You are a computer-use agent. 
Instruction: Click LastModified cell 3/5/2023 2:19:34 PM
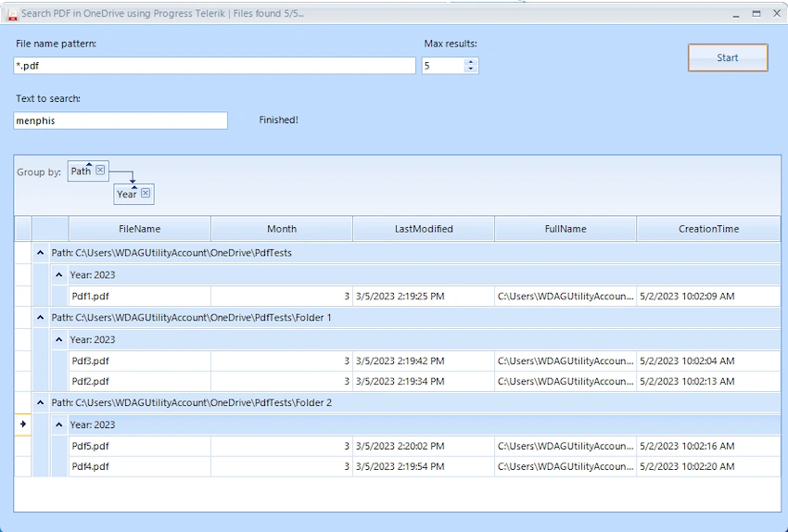(x=424, y=381)
